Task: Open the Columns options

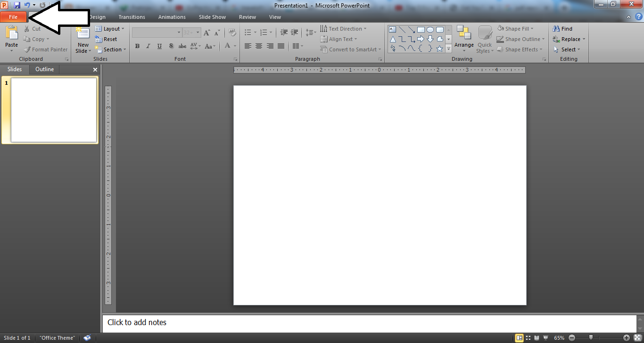Action: (297, 46)
